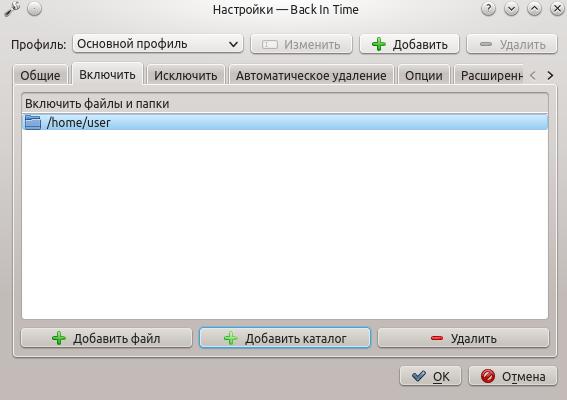Viewport: 567px width, 400px height.
Task: Select the Включить tab
Action: (x=107, y=74)
